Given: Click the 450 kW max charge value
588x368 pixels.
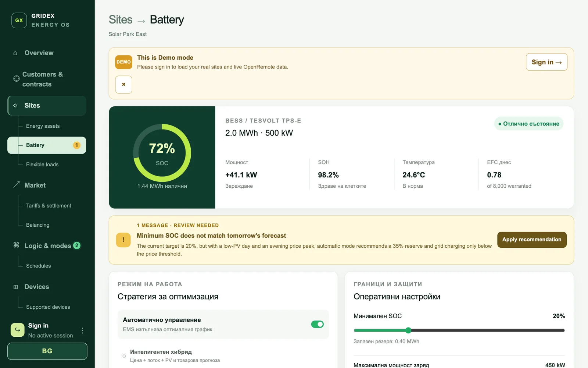Looking at the screenshot, I should (555, 365).
